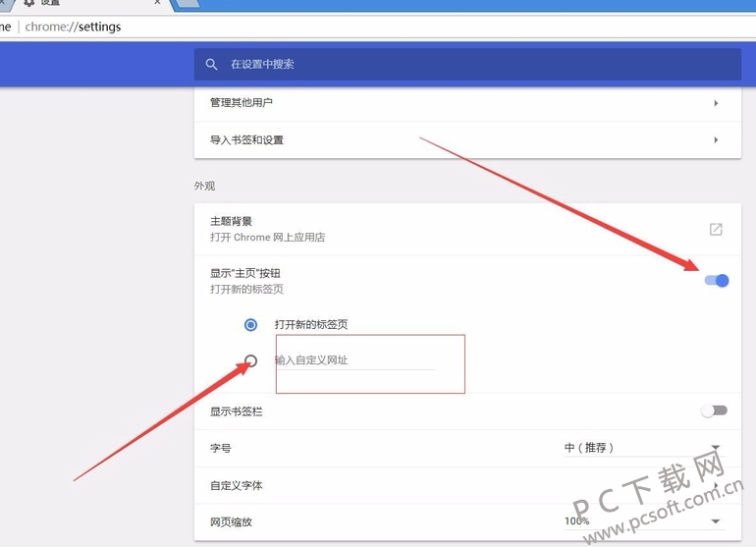
Task: Select the open new tab page radio
Action: click(250, 325)
